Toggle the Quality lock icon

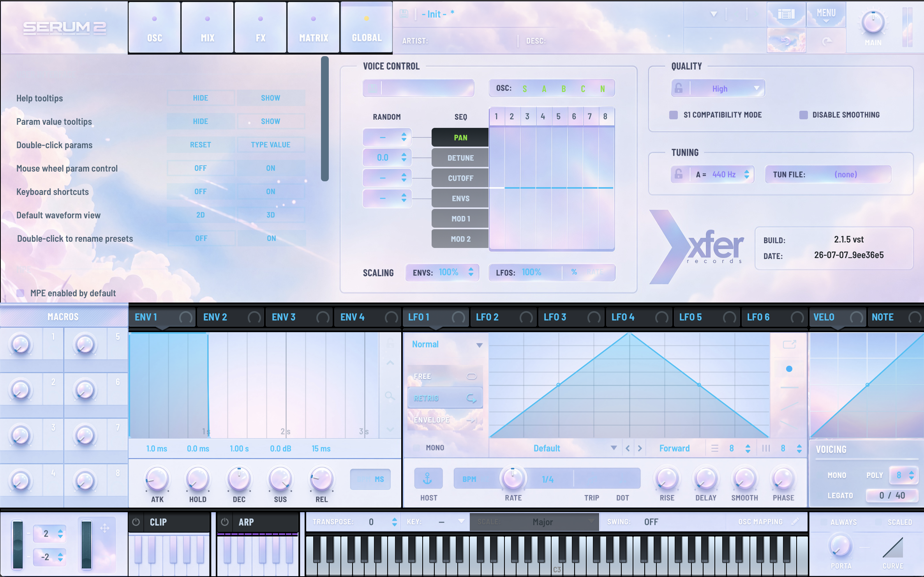679,88
